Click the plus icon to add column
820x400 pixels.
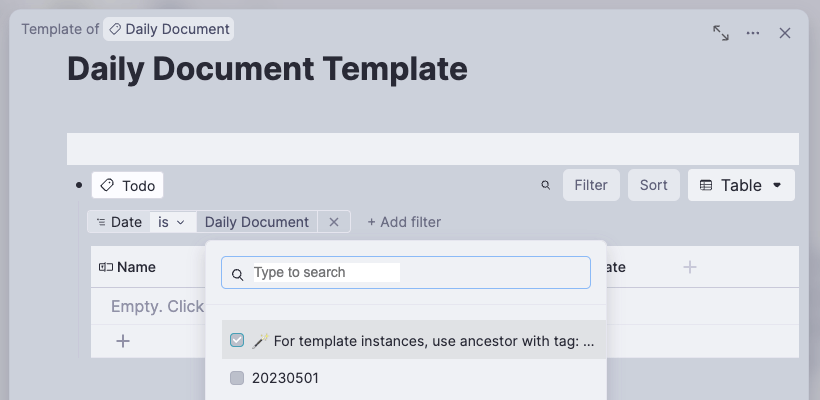(689, 267)
